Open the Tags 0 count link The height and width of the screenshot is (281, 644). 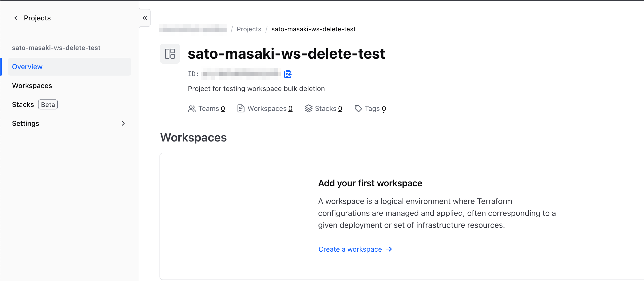384,109
